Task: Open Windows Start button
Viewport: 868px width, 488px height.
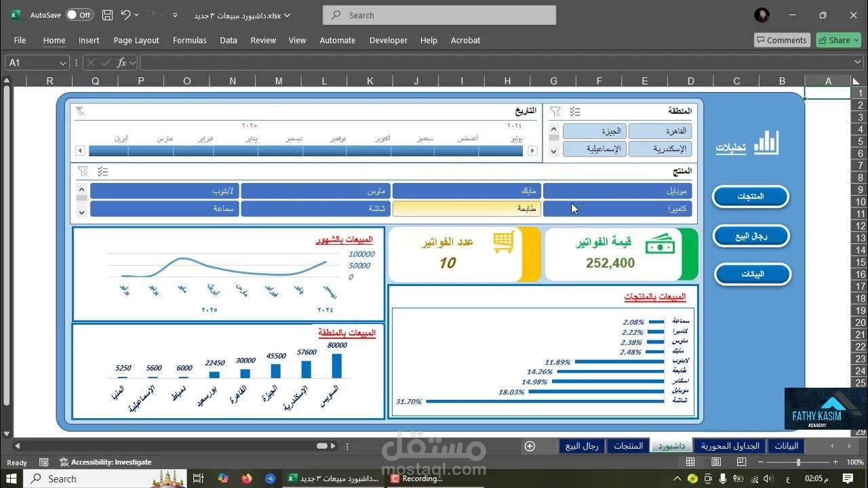Action: pyautogui.click(x=11, y=479)
